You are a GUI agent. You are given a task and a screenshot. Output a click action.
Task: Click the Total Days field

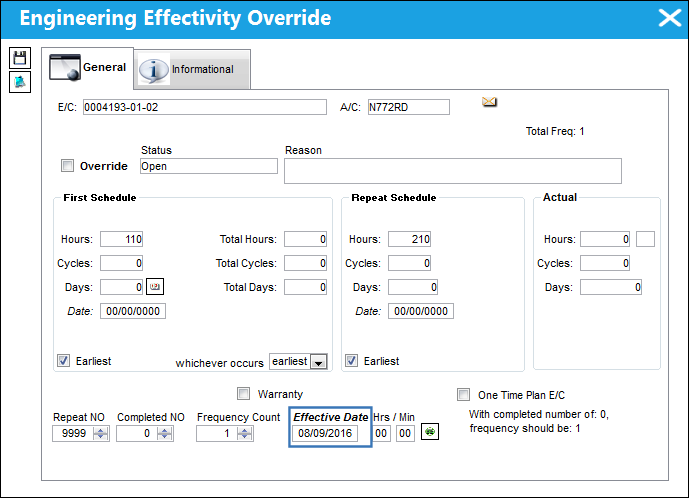tap(305, 287)
